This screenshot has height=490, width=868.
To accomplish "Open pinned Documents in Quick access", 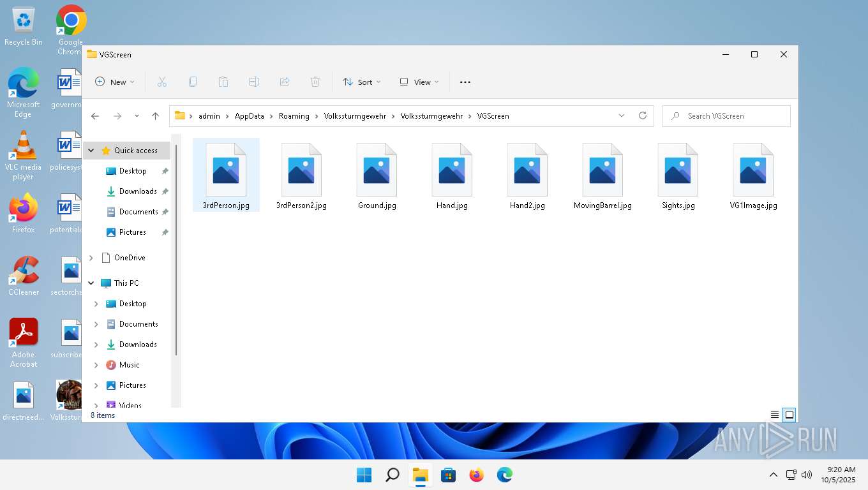I will [x=133, y=212].
